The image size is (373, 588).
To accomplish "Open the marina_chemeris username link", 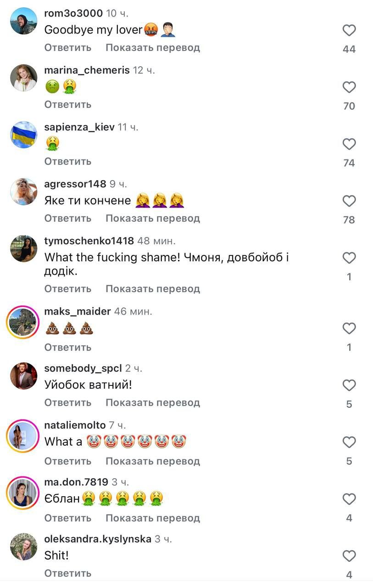I will click(x=87, y=70).
